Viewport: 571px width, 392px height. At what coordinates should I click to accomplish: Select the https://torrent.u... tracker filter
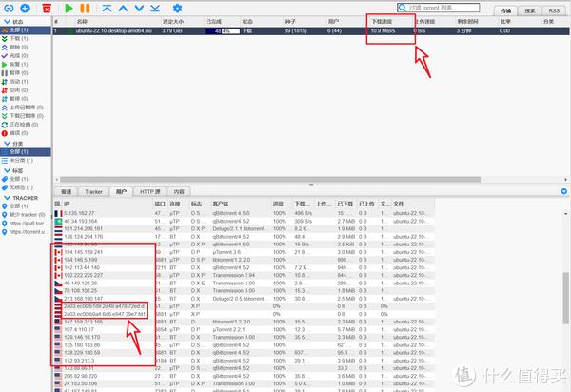[x=26, y=232]
